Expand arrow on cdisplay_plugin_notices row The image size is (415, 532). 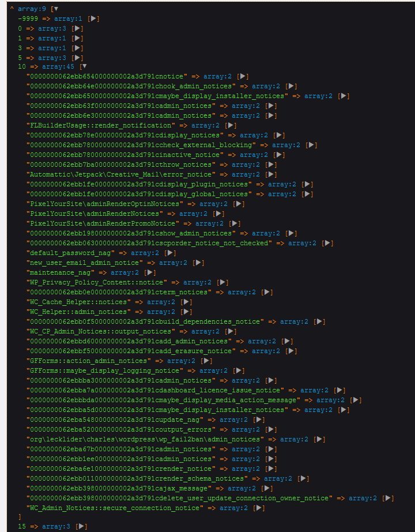pyautogui.click(x=307, y=185)
